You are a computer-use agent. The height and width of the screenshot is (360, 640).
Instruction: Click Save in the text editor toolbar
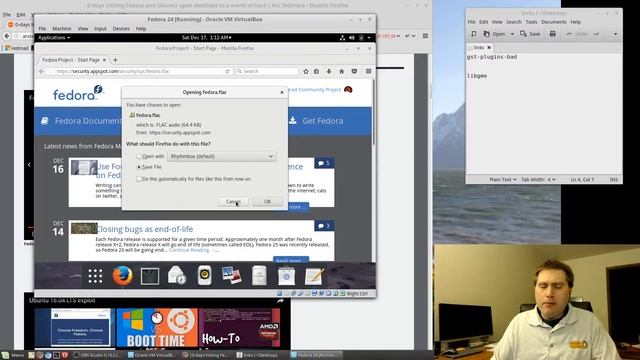(530, 34)
